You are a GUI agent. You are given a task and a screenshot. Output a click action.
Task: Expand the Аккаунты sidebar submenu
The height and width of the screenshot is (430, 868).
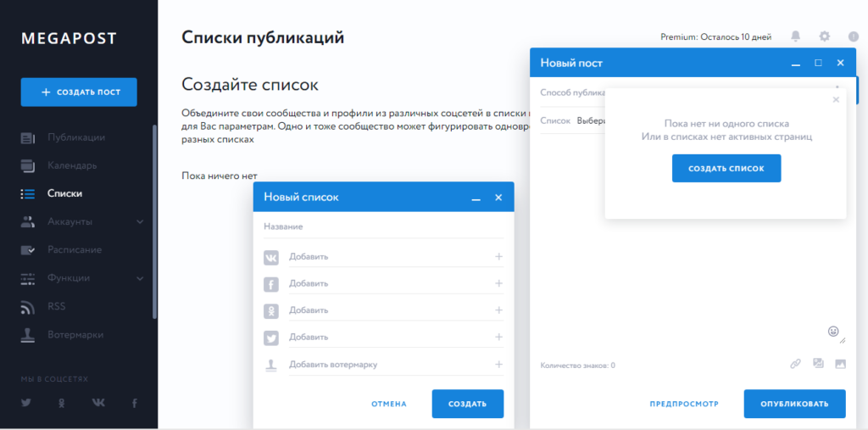pyautogui.click(x=140, y=222)
